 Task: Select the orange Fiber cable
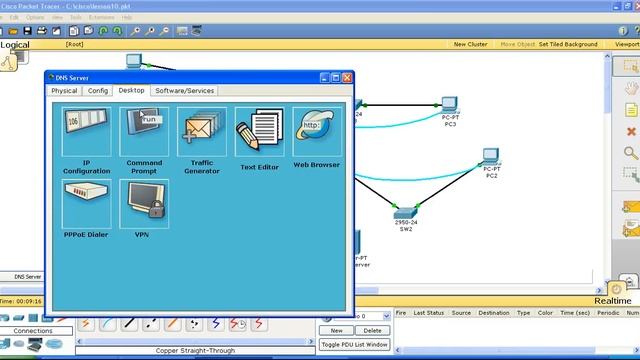click(x=173, y=324)
